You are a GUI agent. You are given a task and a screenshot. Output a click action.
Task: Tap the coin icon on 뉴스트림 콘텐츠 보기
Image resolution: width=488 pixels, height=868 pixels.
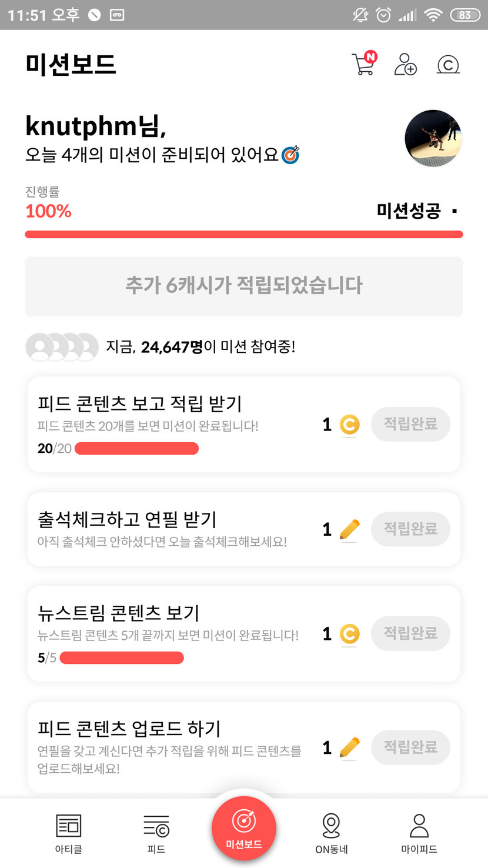pos(349,634)
